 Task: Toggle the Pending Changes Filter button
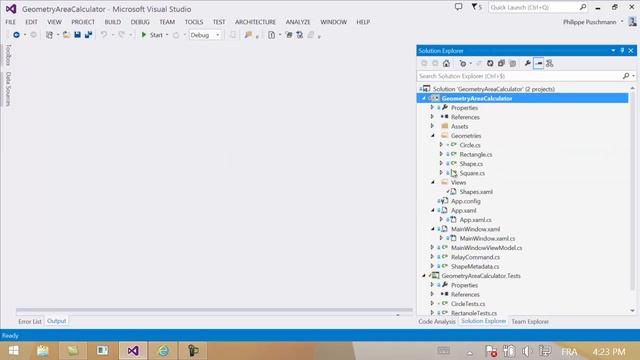click(x=463, y=63)
